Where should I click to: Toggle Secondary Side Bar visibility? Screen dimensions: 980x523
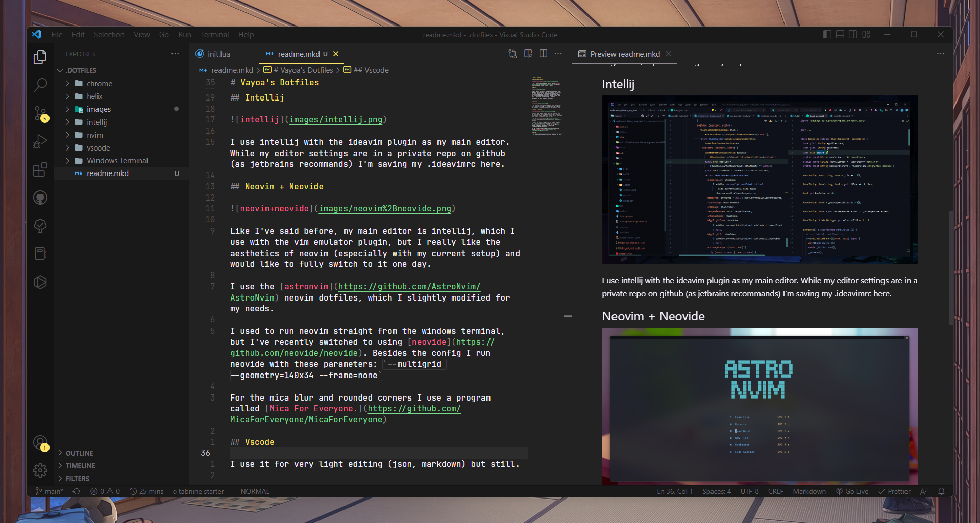[853, 34]
